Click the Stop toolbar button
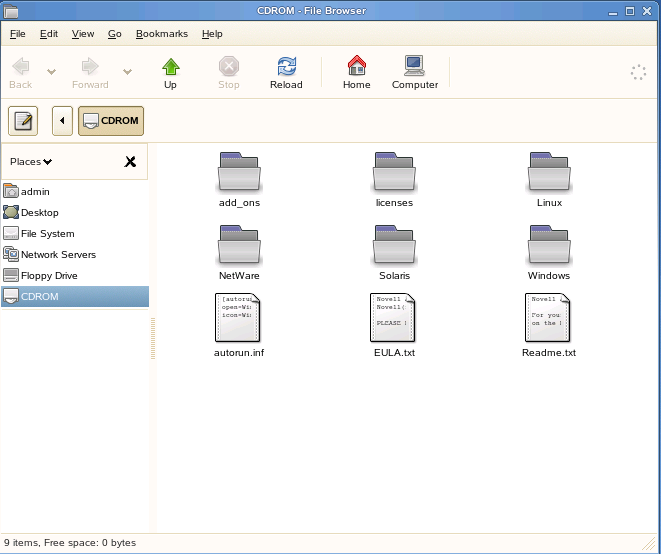This screenshot has height=554, width=661. (x=229, y=73)
